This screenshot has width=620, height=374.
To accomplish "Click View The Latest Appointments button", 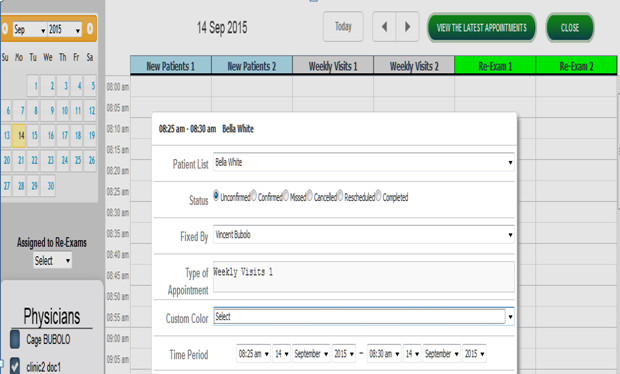I will 482,28.
